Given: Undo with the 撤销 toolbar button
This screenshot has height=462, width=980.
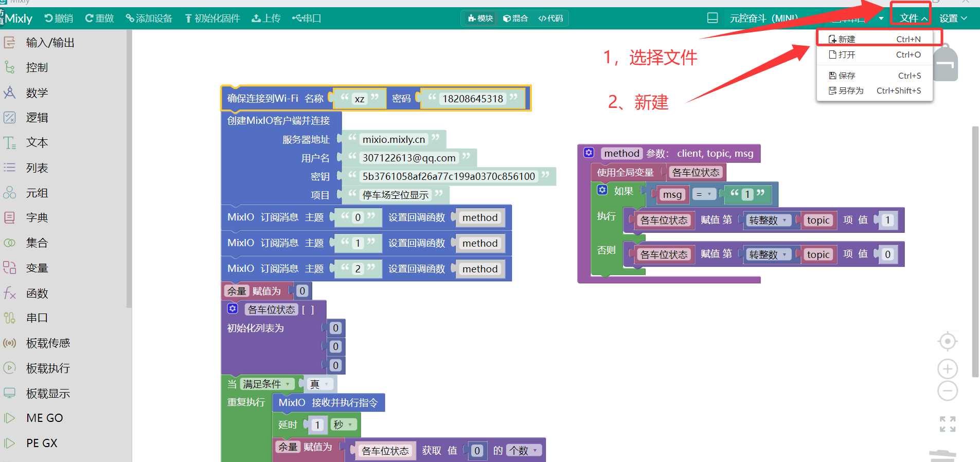Looking at the screenshot, I should pyautogui.click(x=59, y=19).
